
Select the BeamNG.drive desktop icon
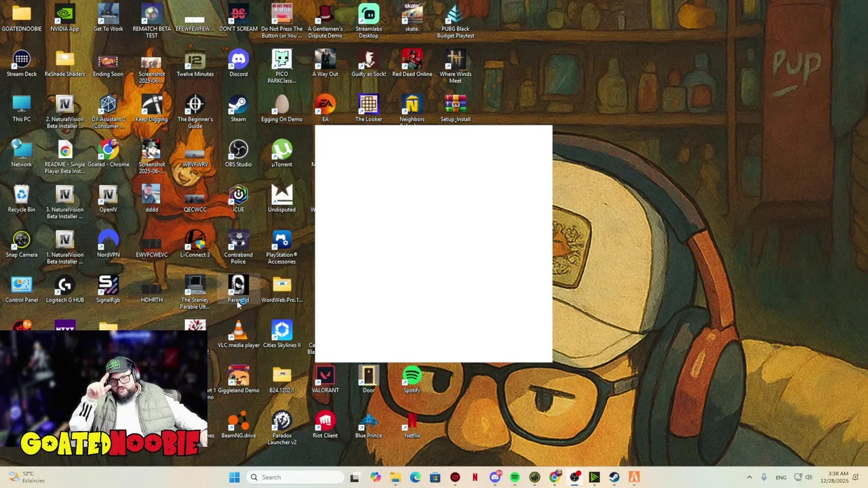click(x=238, y=425)
